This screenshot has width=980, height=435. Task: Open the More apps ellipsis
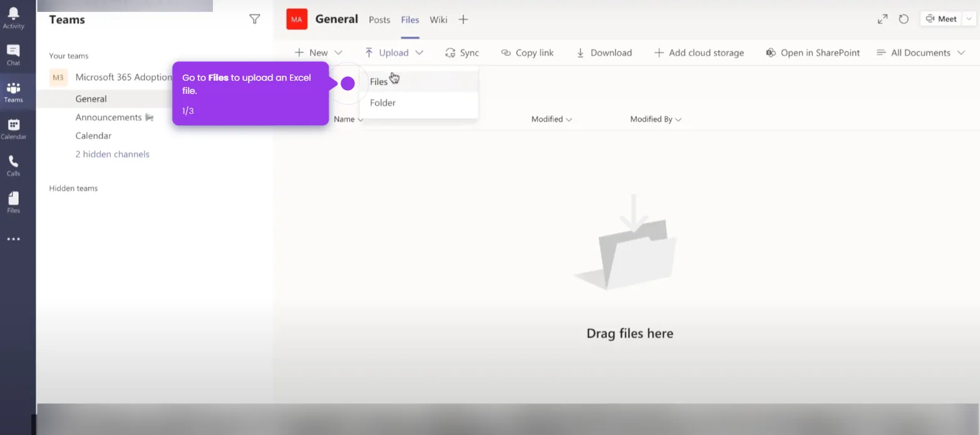13,239
